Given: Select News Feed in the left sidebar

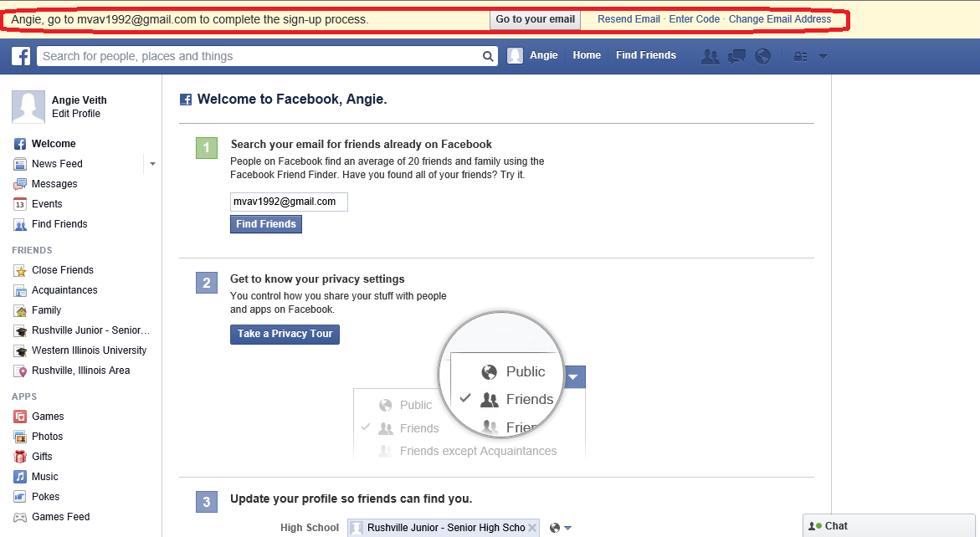Looking at the screenshot, I should (57, 164).
